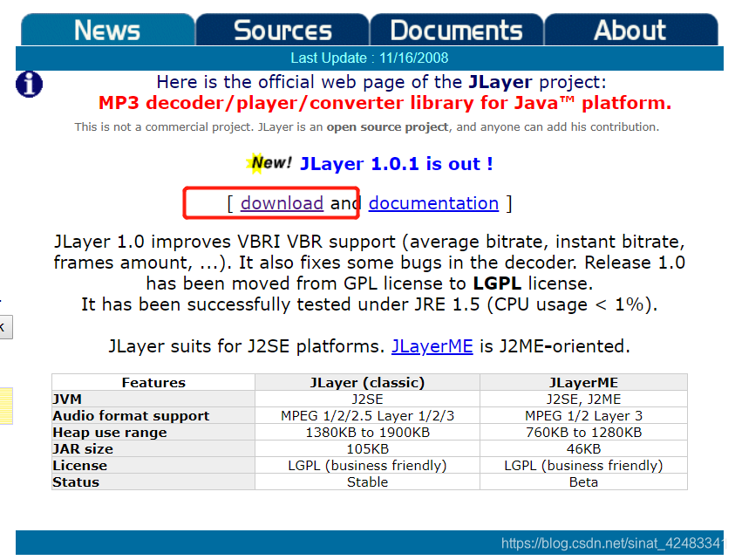This screenshot has height=560, width=735.
Task: Open the News tab
Action: (x=107, y=29)
